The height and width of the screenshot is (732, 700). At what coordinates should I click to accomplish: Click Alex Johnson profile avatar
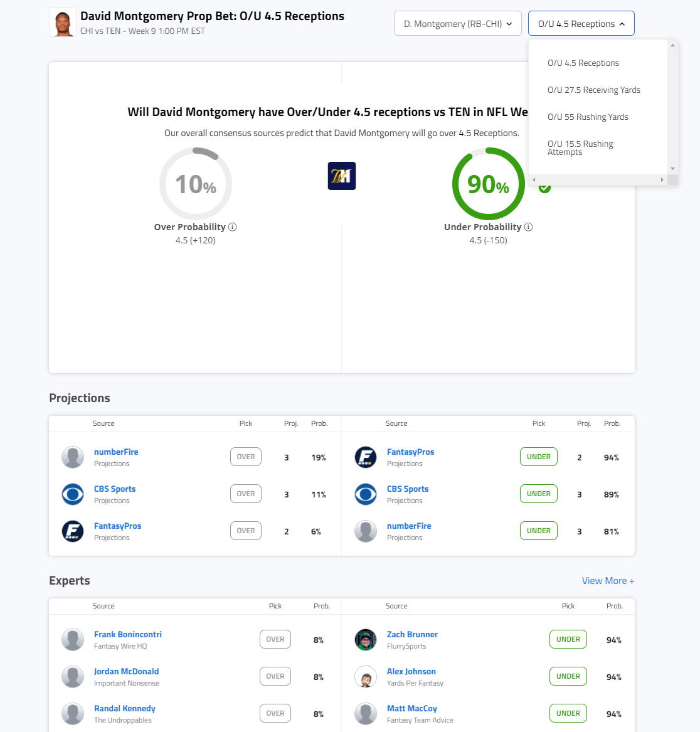[x=366, y=676]
